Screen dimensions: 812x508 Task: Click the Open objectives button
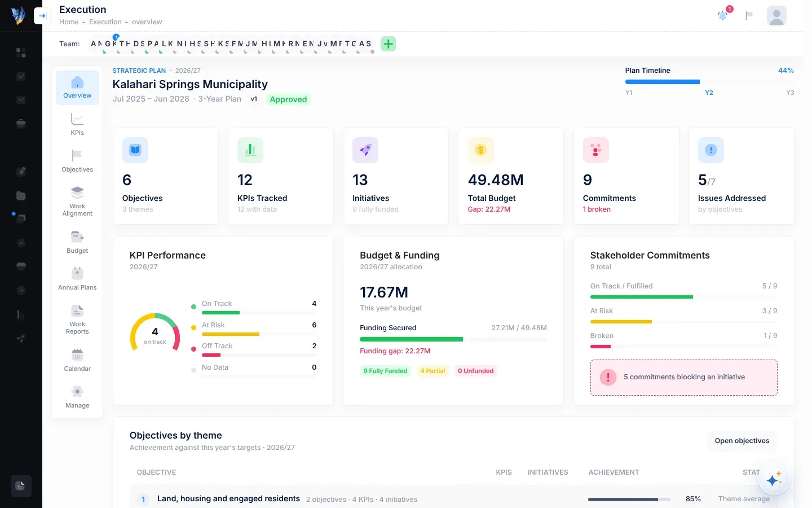coord(742,441)
